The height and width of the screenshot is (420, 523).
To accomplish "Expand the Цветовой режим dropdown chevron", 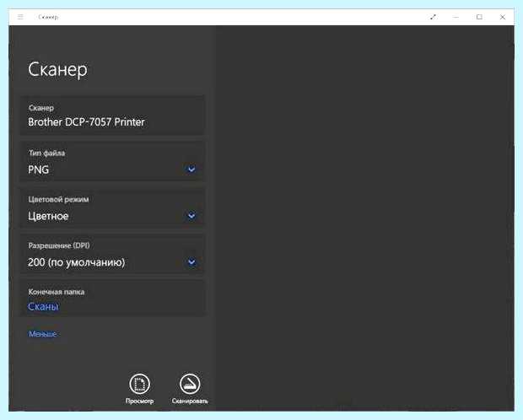I will (191, 216).
